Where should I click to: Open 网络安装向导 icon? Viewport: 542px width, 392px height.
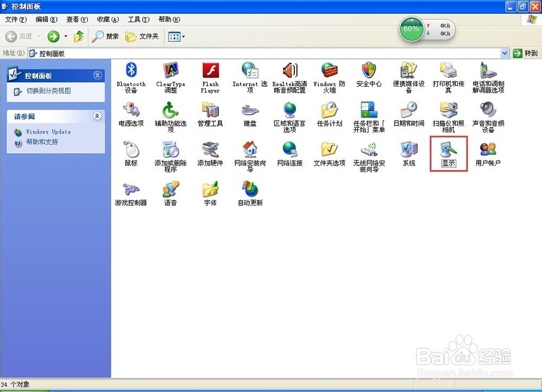point(250,156)
